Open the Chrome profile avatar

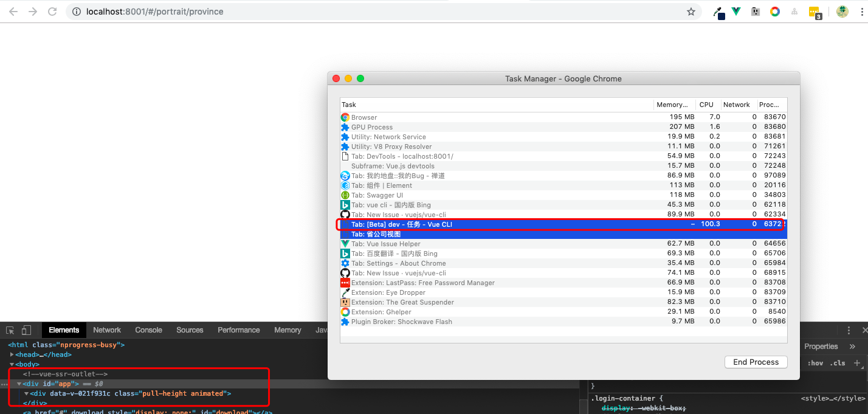tap(842, 12)
